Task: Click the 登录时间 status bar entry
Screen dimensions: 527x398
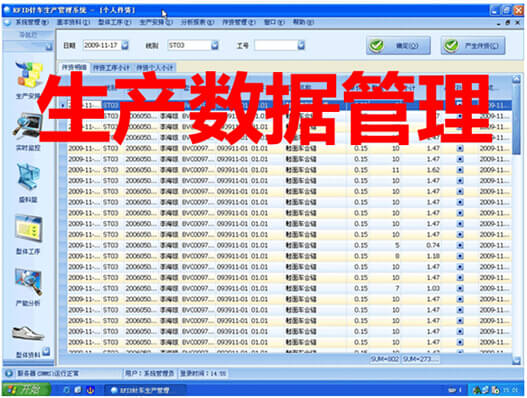Action: tap(203, 373)
